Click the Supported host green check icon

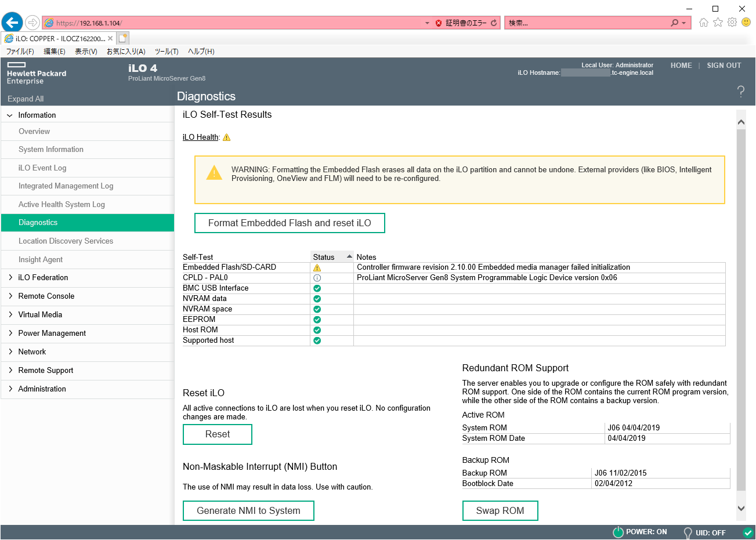pos(317,340)
